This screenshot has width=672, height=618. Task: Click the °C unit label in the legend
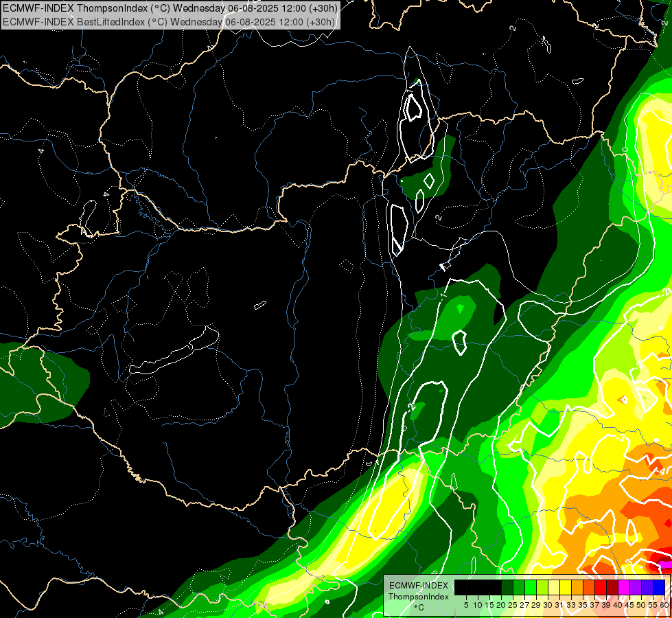click(x=419, y=608)
